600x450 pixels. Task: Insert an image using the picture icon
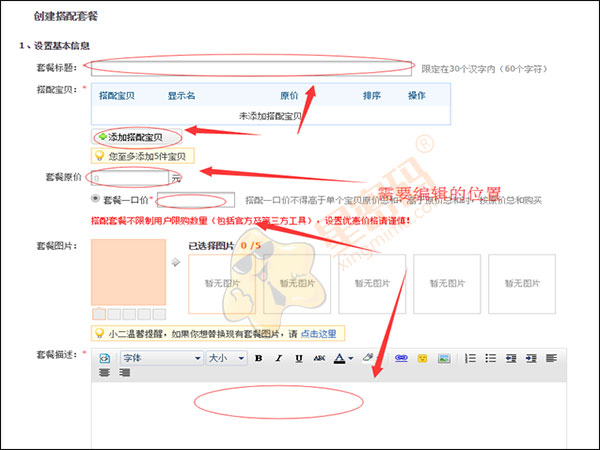click(x=444, y=359)
